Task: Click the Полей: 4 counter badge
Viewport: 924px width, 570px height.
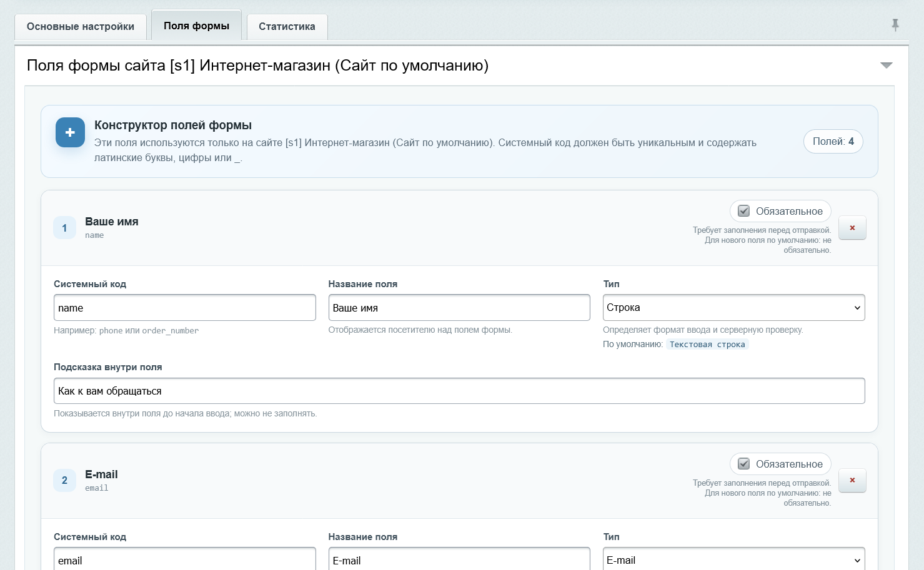Action: tap(833, 142)
